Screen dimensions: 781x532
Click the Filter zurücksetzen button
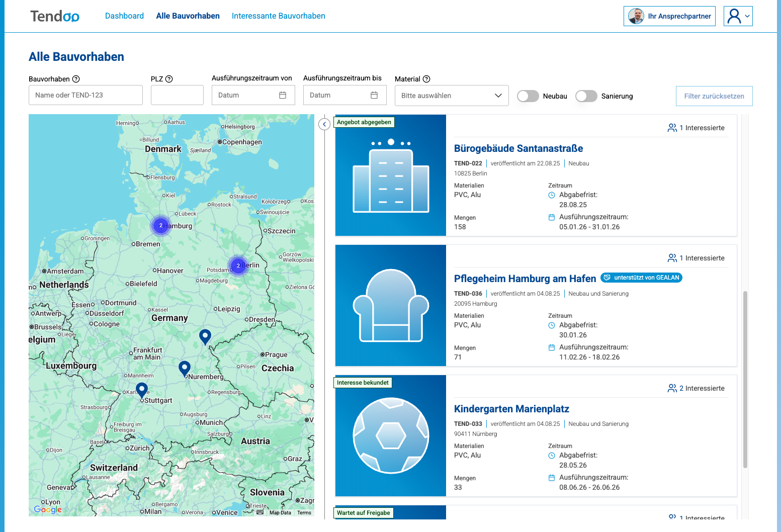[x=714, y=96]
